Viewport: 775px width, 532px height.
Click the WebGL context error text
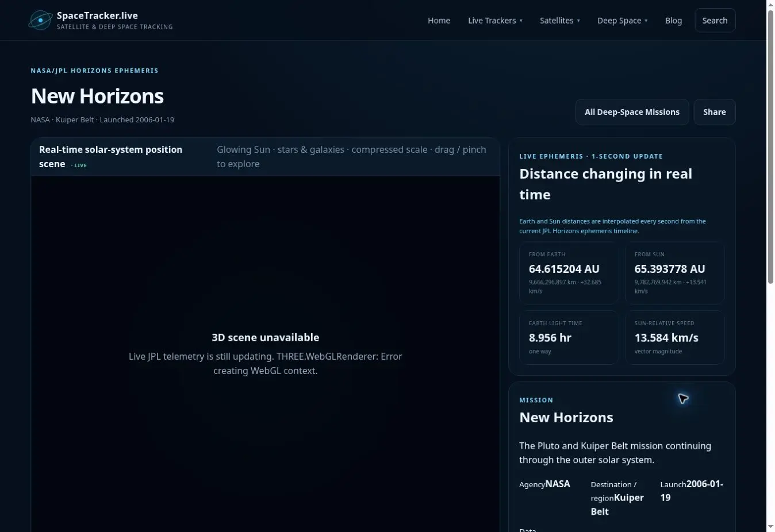[265, 363]
